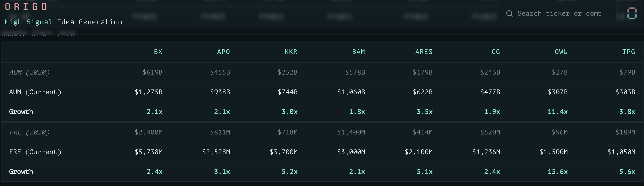Click APO FRE growth 3.1x
Viewport: 644px width, 186px height.
[x=222, y=172]
